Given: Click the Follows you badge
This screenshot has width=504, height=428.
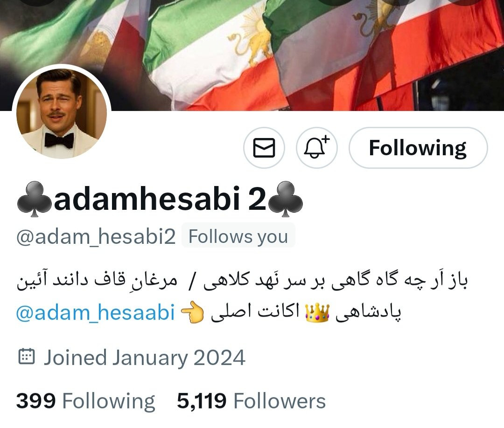Looking at the screenshot, I should coord(238,237).
